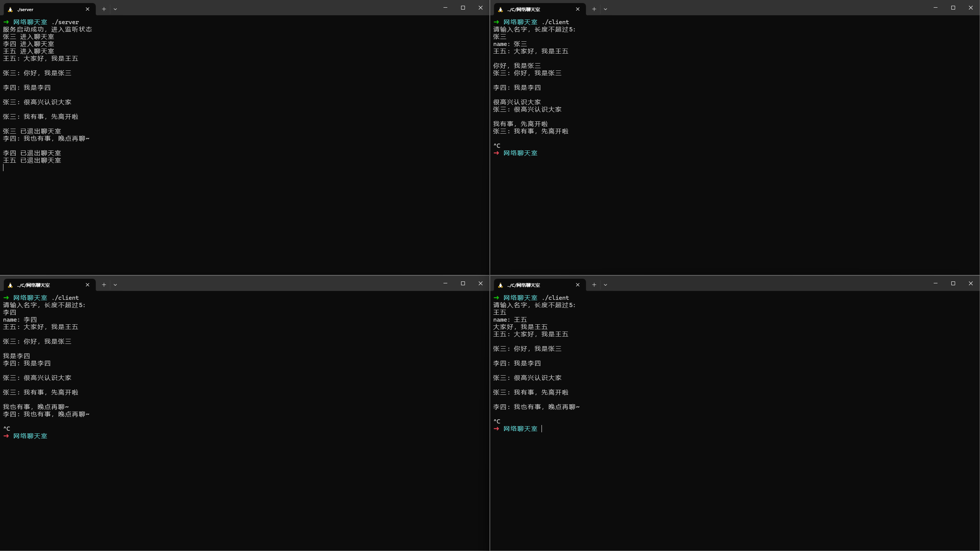Maximize the ./server terminal window
This screenshot has height=551, width=980.
pos(463,8)
